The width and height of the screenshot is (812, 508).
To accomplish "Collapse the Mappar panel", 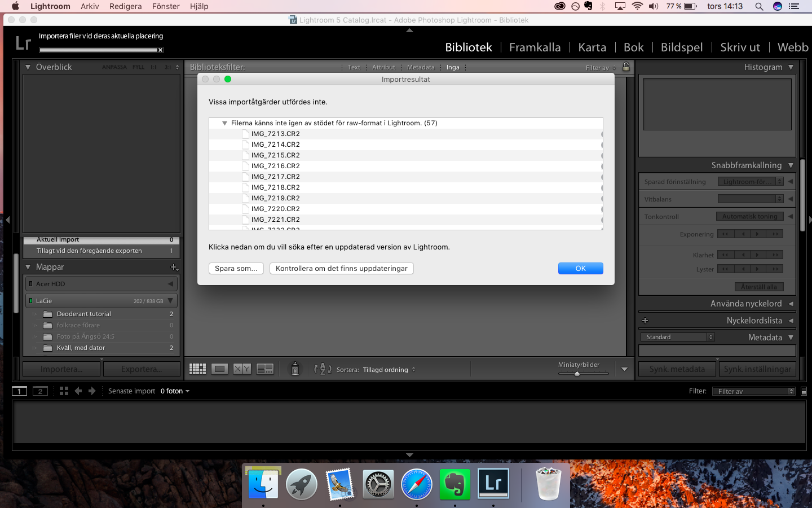I will (28, 267).
